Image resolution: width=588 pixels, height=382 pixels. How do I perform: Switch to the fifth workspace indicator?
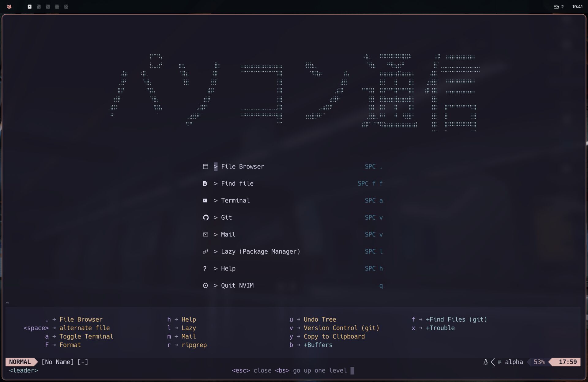[x=66, y=6]
